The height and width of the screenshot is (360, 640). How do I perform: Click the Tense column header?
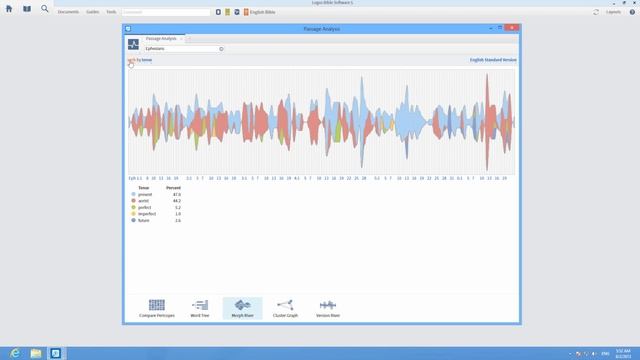pyautogui.click(x=144, y=188)
